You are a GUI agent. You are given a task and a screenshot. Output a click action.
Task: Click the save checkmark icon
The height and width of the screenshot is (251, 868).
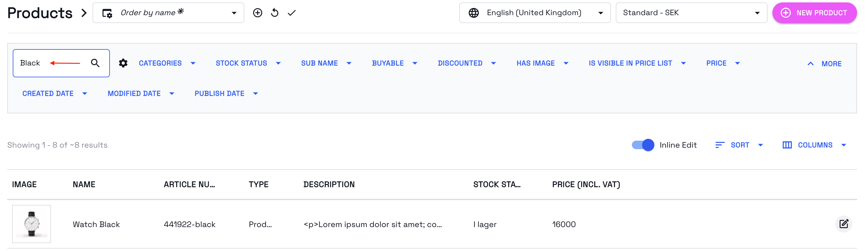point(291,13)
